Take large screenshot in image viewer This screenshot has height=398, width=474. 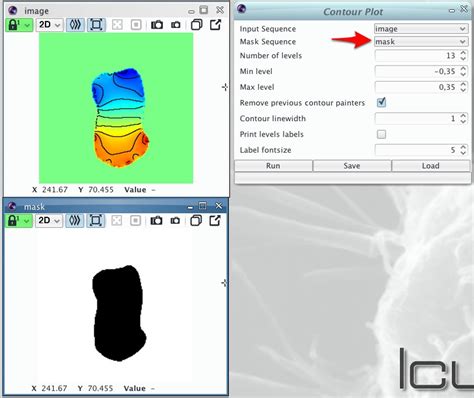point(157,25)
